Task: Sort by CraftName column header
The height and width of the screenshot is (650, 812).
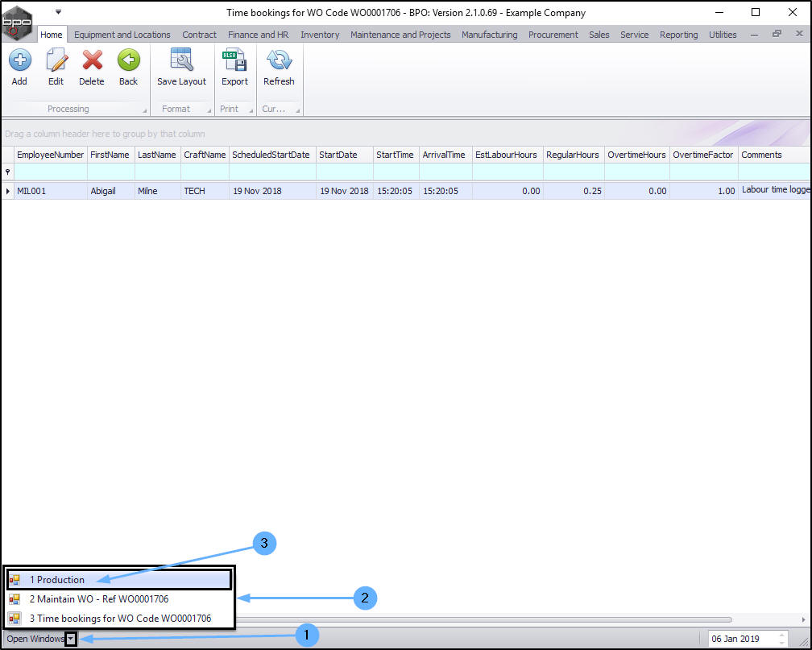Action: click(x=205, y=155)
